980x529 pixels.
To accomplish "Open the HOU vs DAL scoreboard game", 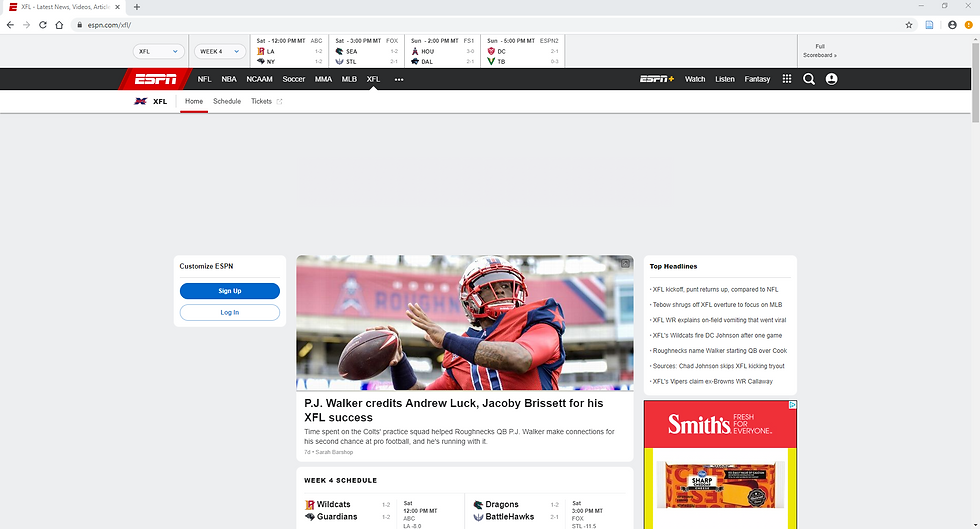I will pos(442,51).
